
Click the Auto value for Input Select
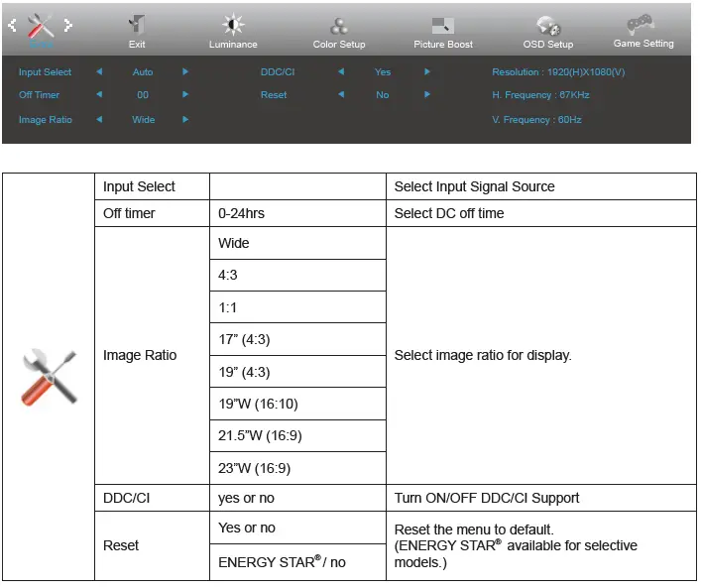(143, 72)
